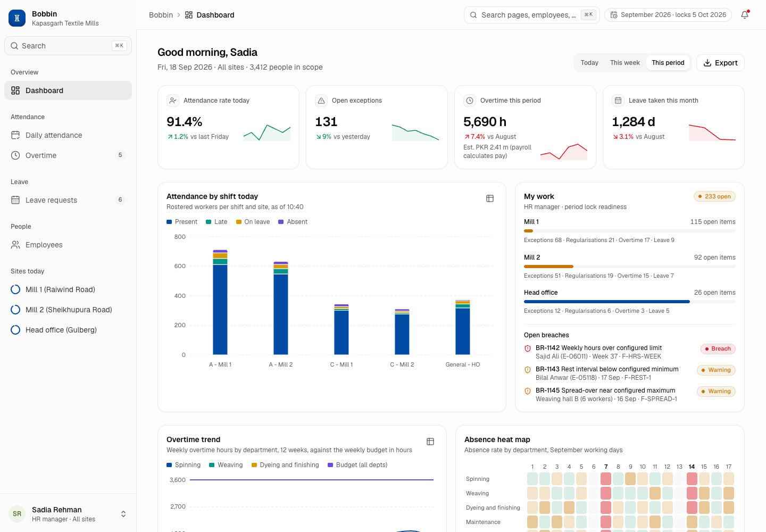Click the Overtime clock icon in sidebar
The image size is (766, 532).
coord(15,155)
